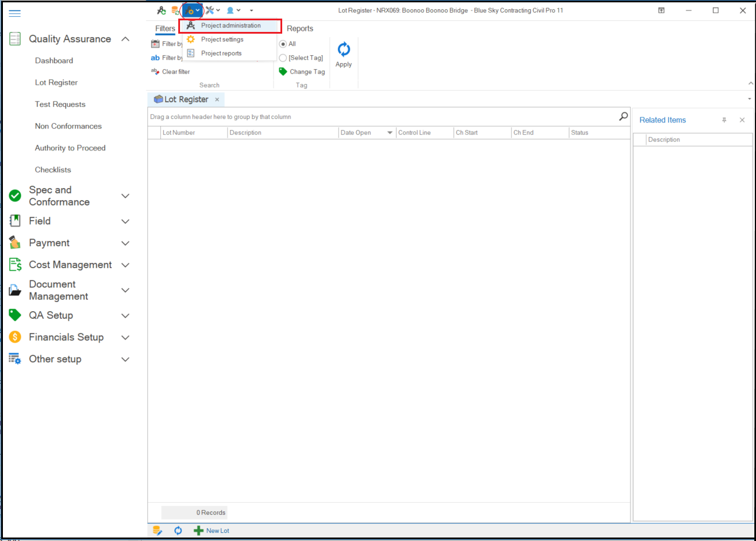Click the user profile icon in toolbar
Viewport: 756px width, 541px height.
[231, 10]
